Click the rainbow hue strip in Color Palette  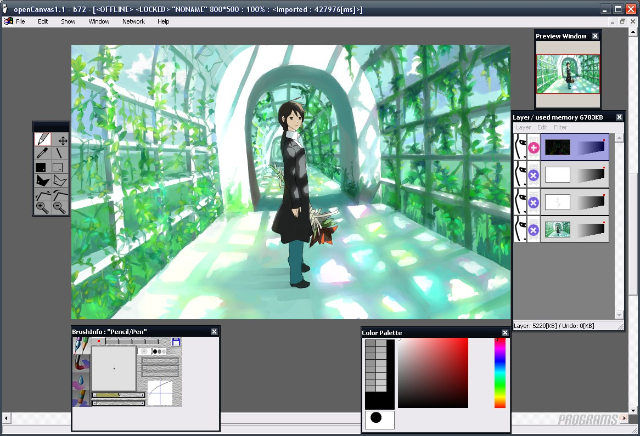(x=500, y=373)
